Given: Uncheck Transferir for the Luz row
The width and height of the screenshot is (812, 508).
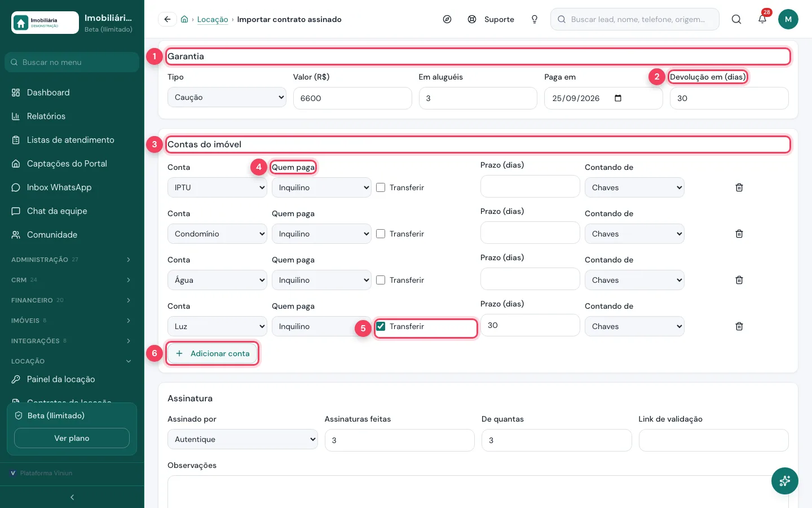Looking at the screenshot, I should [x=381, y=326].
